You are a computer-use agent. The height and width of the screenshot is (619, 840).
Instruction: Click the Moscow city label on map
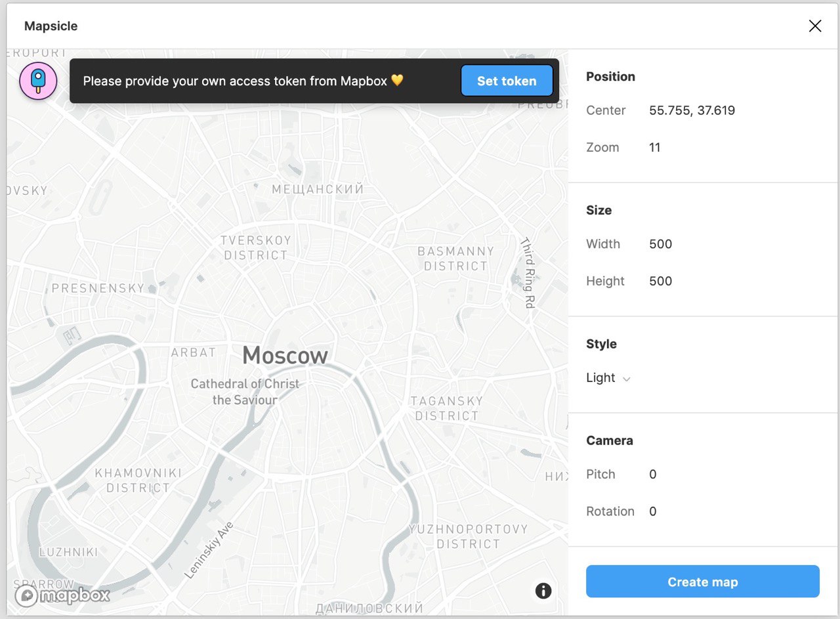pos(285,355)
